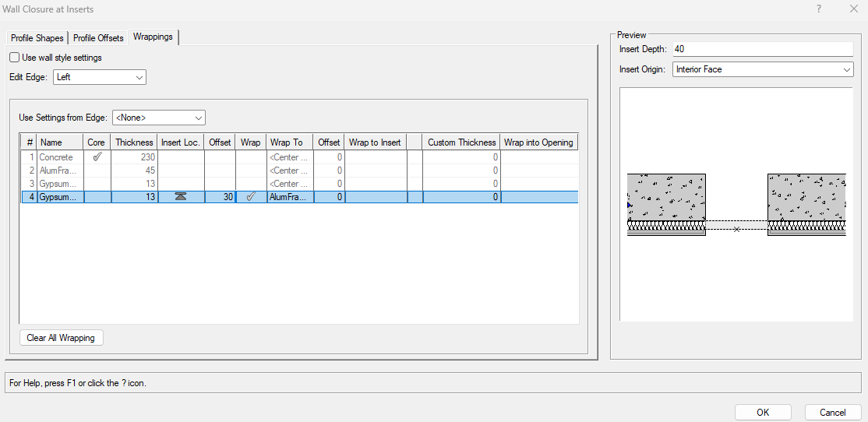Click the blue arrow marker in preview
This screenshot has height=422, width=868.
point(630,205)
